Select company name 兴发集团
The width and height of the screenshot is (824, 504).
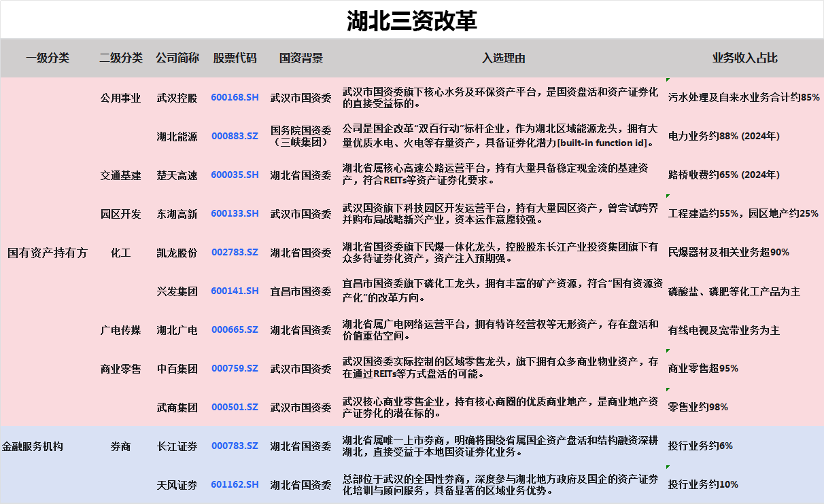click(x=177, y=291)
